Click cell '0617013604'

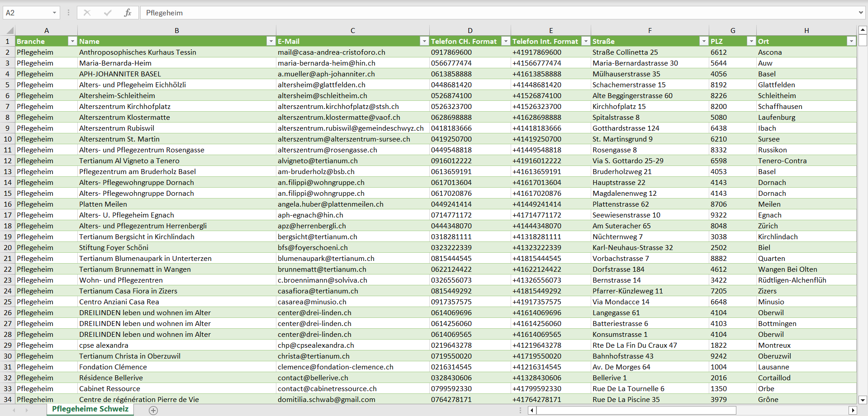(x=470, y=182)
